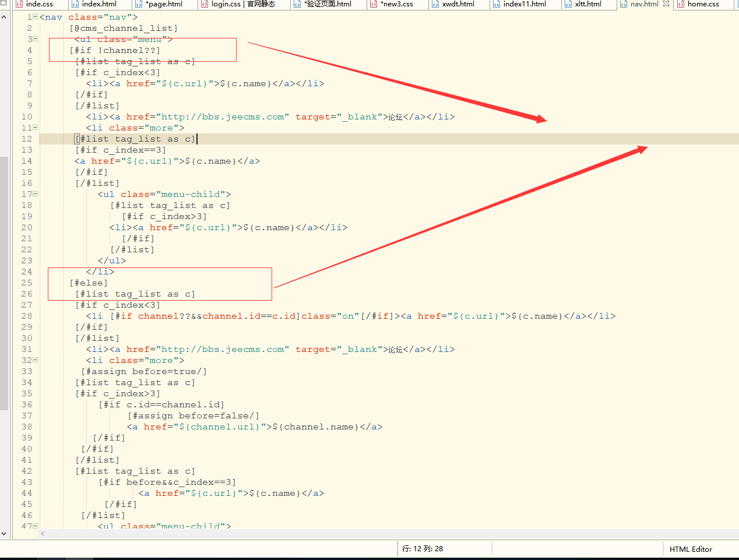739x560 pixels.
Task: Open the xwdt.html tab
Action: [458, 4]
